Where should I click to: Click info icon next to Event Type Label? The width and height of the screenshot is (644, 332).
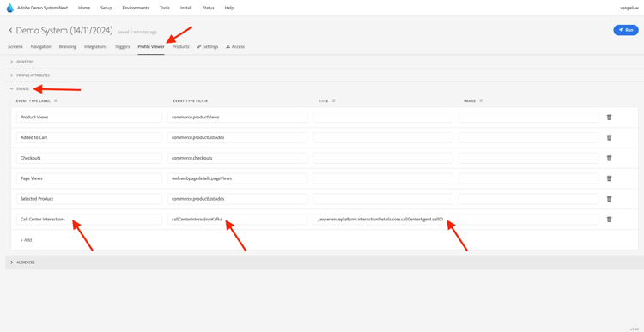coord(56,100)
